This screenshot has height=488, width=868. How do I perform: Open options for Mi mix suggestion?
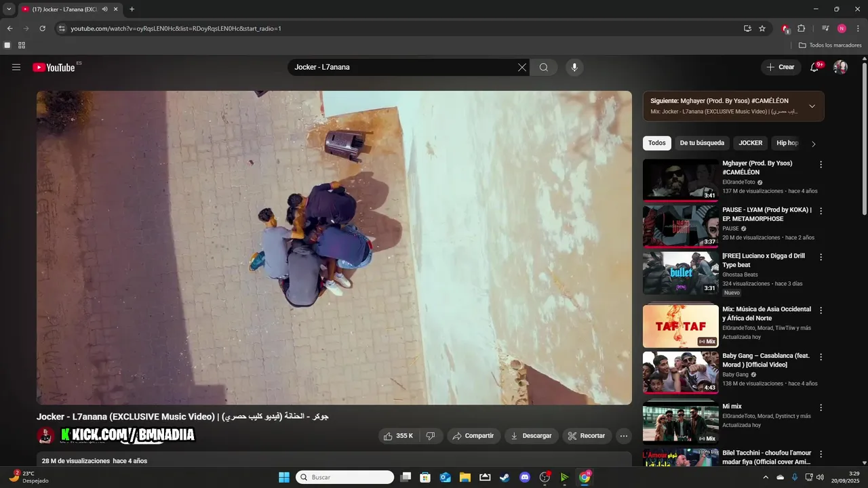pyautogui.click(x=821, y=408)
